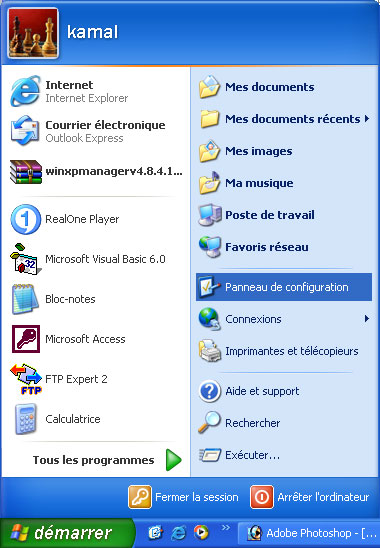Viewport: 380px width, 548px height.
Task: Click the Panneau de configuration icon
Action: (209, 287)
